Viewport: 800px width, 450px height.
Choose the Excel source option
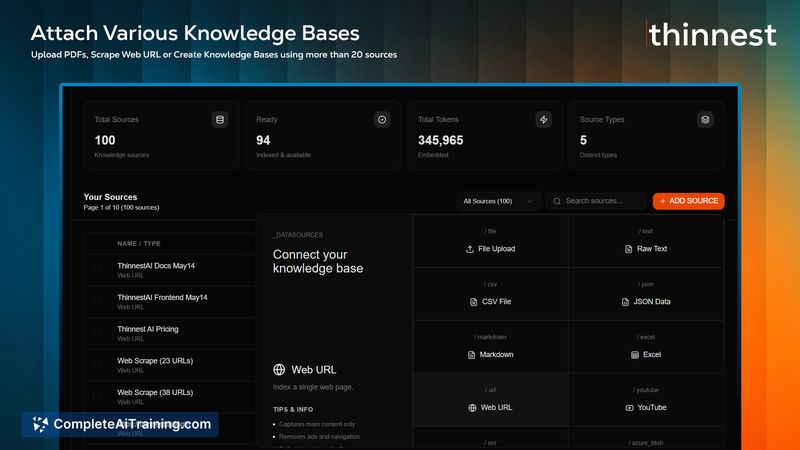[x=646, y=347]
